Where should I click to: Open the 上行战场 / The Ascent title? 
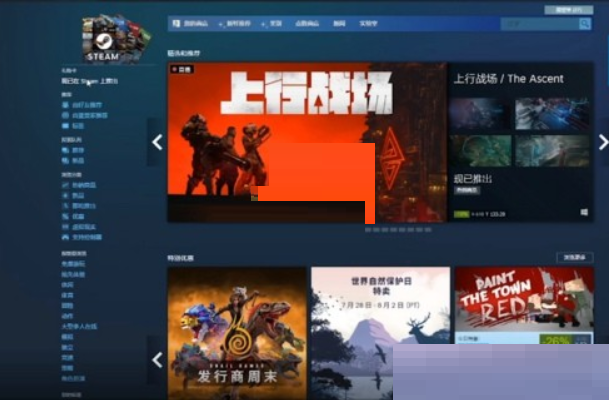point(508,79)
